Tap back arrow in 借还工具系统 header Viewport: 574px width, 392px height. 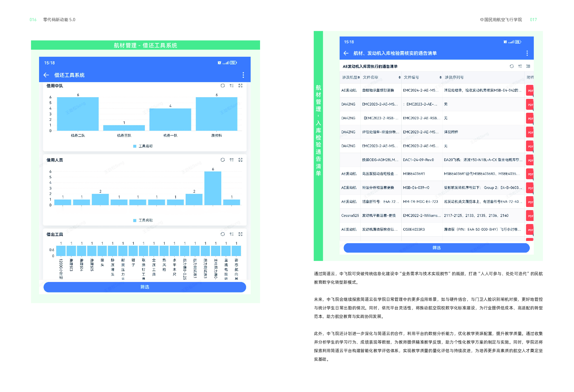tap(46, 75)
